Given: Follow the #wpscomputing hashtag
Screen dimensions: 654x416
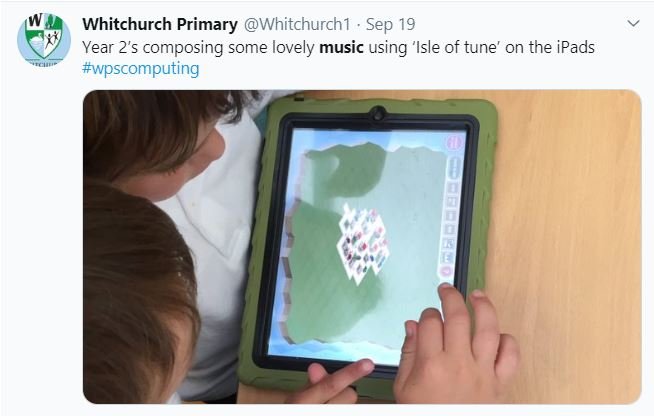Looking at the screenshot, I should 141,68.
